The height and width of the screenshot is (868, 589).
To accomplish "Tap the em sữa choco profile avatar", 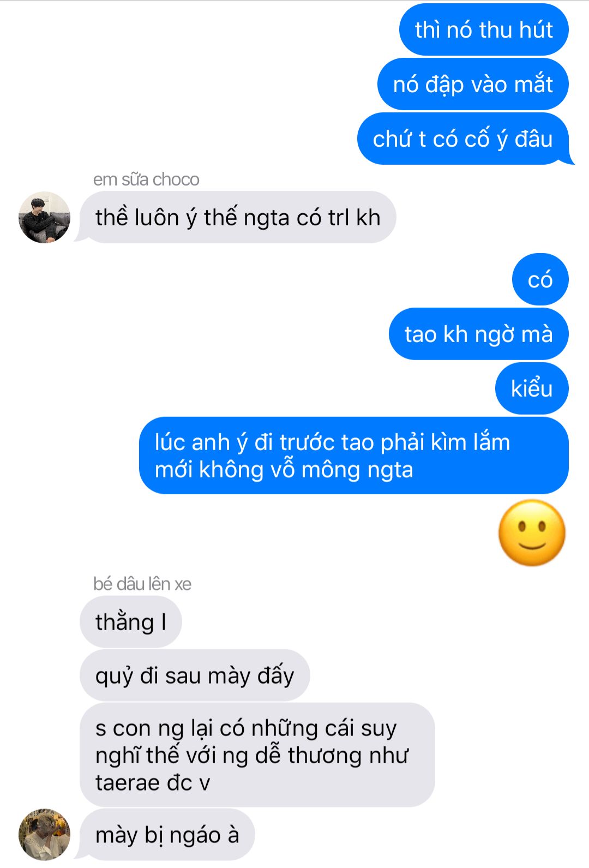I will tap(44, 217).
